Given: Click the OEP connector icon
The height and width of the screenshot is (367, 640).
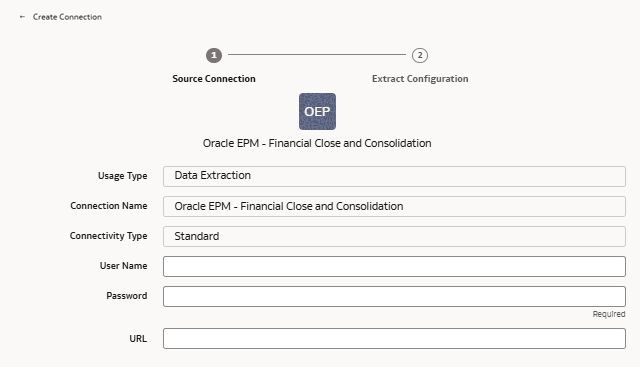Looking at the screenshot, I should point(317,111).
